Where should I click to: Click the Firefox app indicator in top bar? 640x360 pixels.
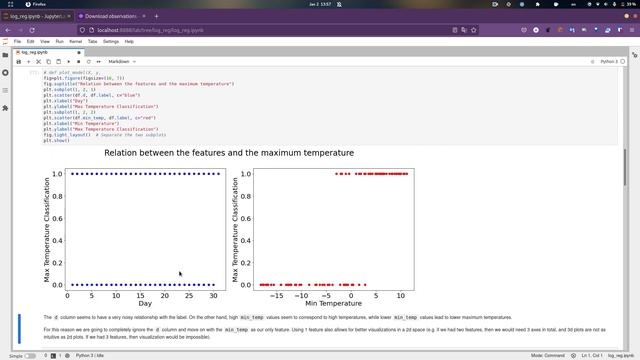tap(36, 4)
